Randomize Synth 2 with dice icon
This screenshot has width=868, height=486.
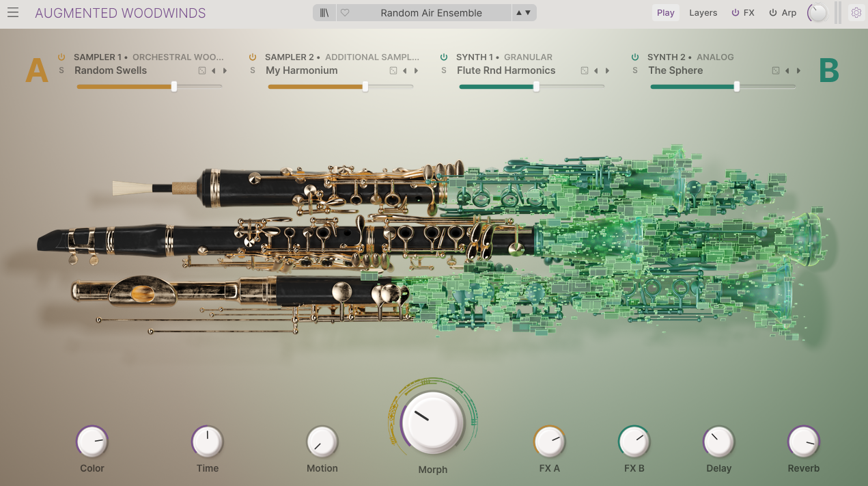(x=776, y=70)
